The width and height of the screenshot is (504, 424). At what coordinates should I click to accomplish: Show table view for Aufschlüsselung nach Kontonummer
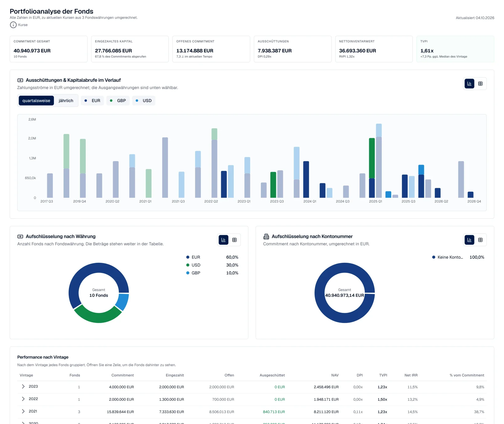tap(480, 240)
